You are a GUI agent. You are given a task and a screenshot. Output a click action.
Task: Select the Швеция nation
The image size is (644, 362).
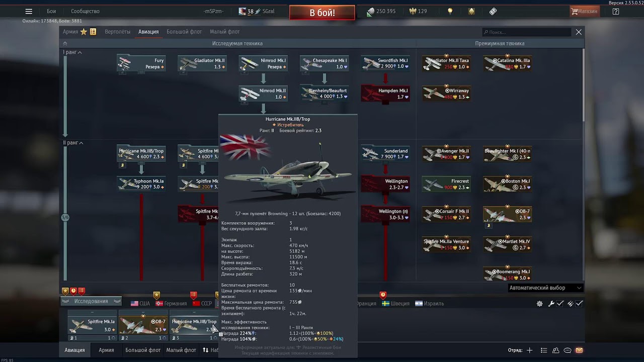[395, 304]
